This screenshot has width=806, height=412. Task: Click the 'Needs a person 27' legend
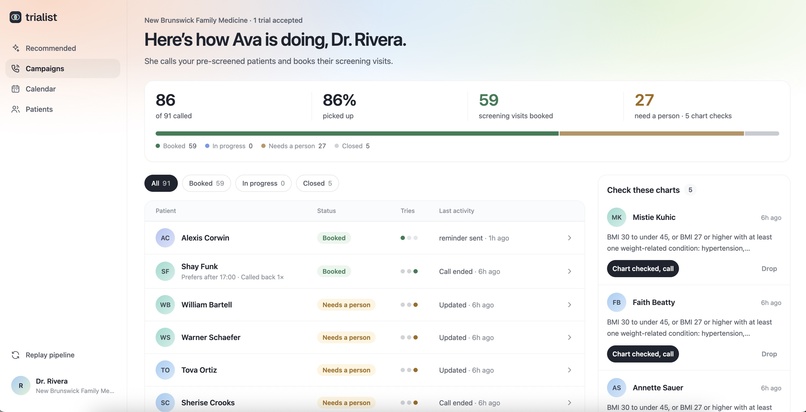coord(294,146)
